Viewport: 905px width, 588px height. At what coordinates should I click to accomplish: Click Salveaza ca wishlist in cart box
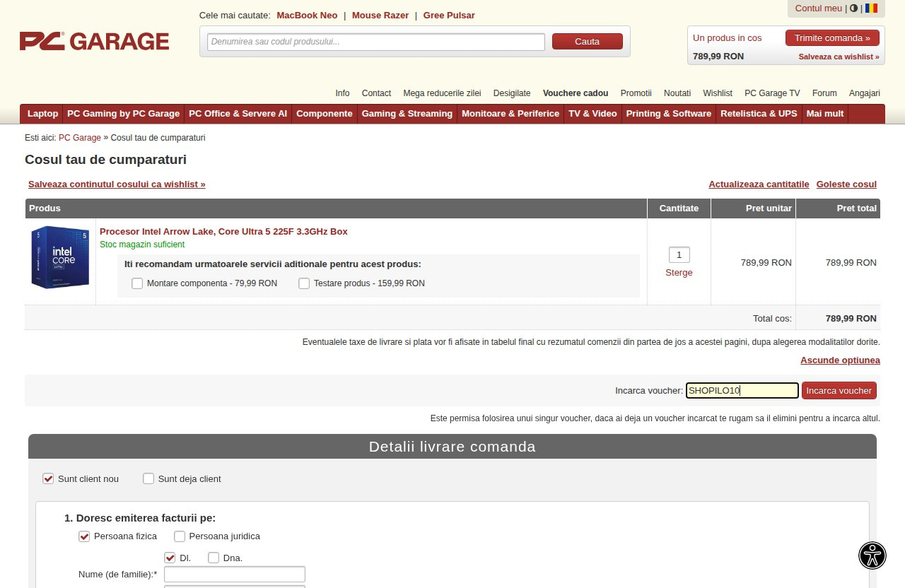tap(839, 57)
